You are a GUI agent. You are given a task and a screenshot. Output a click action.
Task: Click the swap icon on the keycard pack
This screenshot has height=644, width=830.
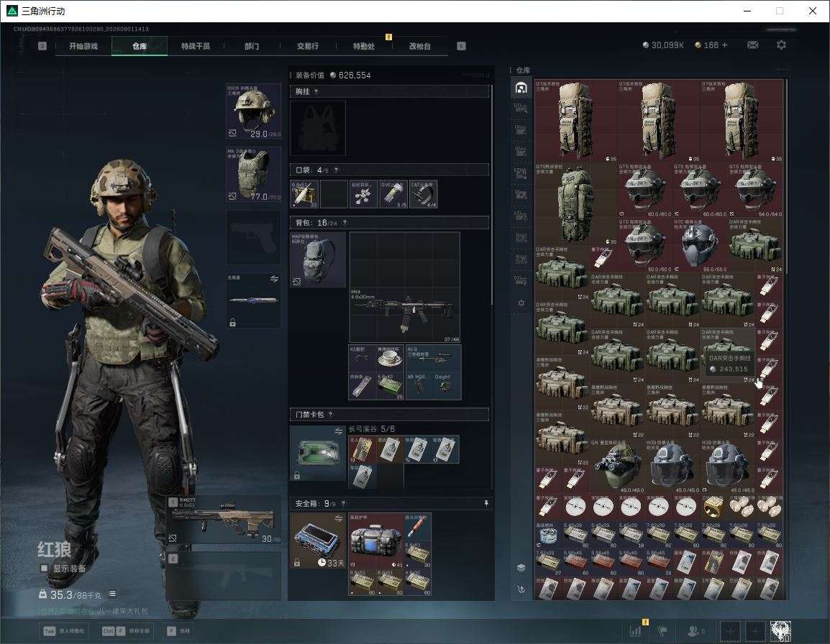click(339, 431)
